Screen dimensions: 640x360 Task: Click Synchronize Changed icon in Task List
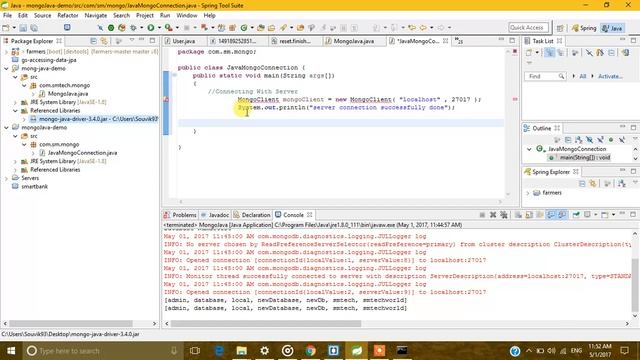point(625,53)
